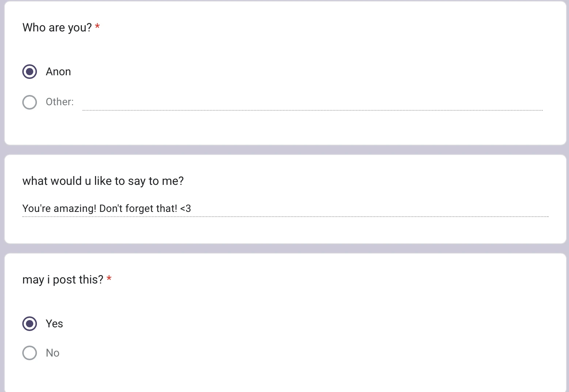Image resolution: width=569 pixels, height=392 pixels.
Task: Place cursor after '<3' in the answer
Action: click(191, 209)
